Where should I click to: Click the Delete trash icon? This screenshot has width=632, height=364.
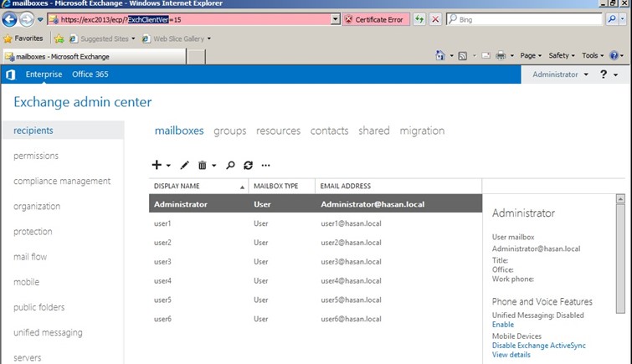pos(202,166)
